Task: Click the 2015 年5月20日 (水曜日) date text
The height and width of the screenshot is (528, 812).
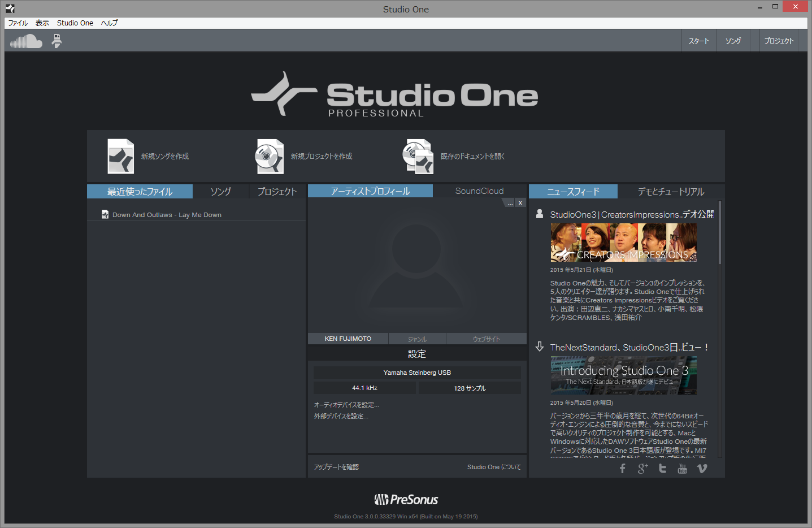Action: coord(581,403)
